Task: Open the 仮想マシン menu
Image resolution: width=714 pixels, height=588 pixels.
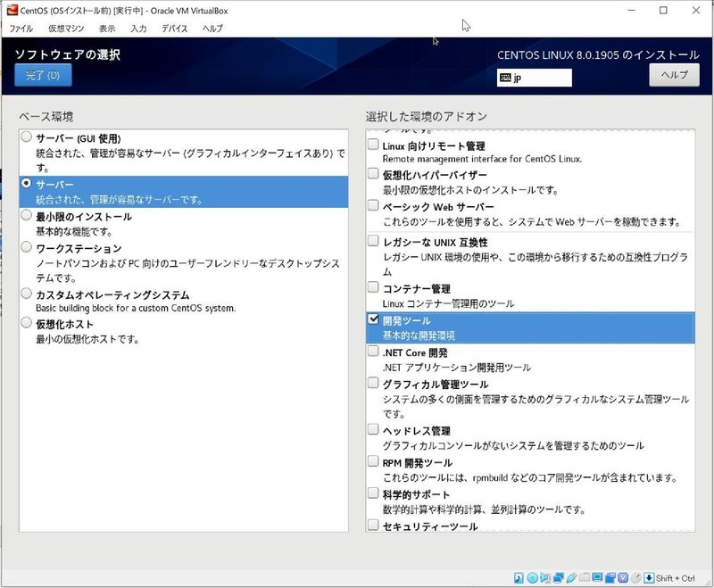Action: (66, 29)
